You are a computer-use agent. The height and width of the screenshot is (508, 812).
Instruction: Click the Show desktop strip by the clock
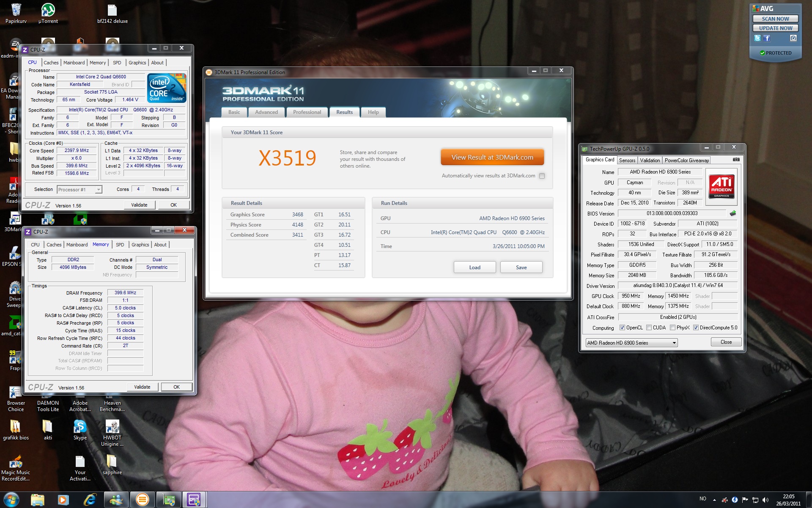tap(809, 500)
